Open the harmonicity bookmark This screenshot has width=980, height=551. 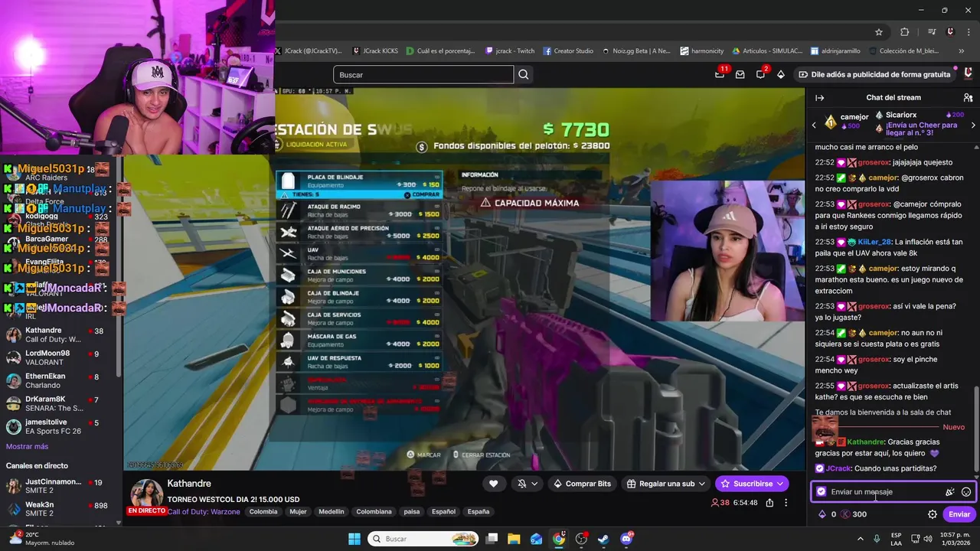pyautogui.click(x=702, y=51)
